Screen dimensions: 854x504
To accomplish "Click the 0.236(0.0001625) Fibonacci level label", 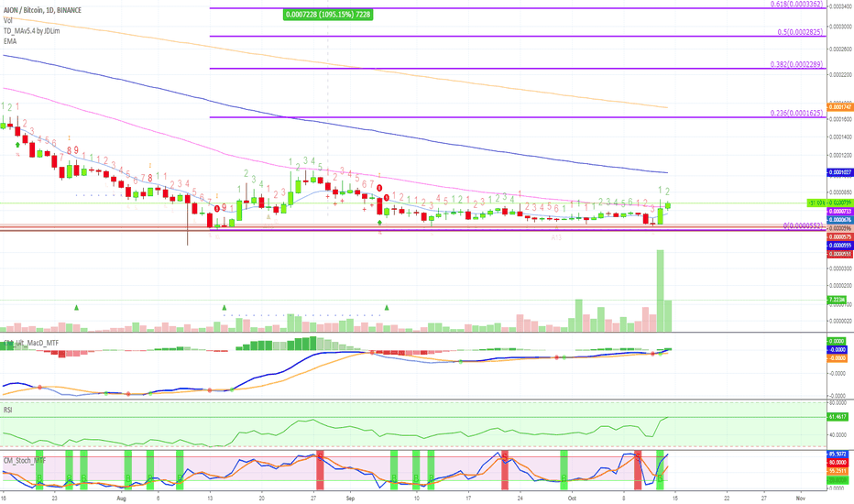I will coord(796,113).
